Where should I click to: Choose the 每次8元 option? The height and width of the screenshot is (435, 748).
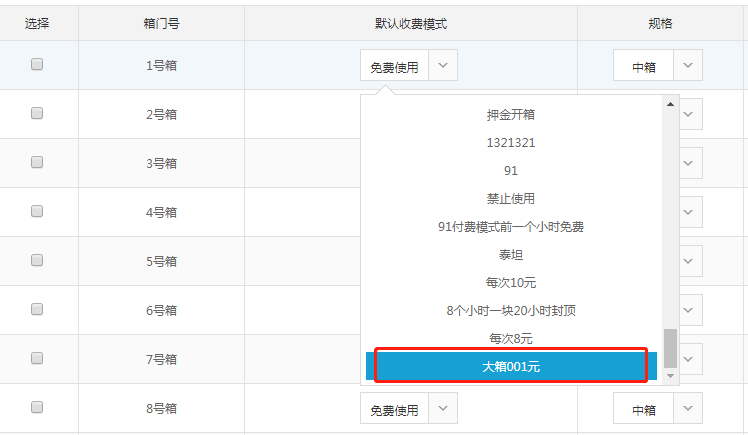[511, 339]
